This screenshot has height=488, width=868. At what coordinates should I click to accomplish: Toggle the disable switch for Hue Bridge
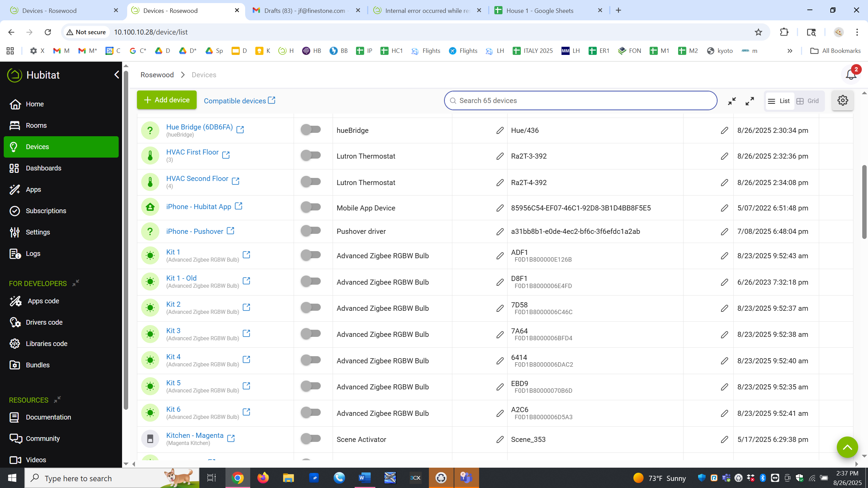tap(311, 129)
